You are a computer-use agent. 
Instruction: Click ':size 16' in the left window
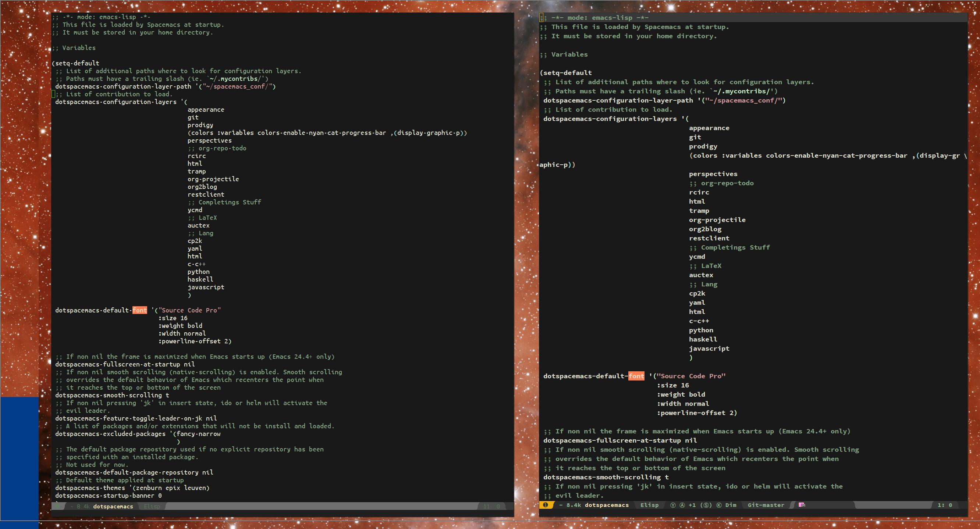tap(173, 318)
